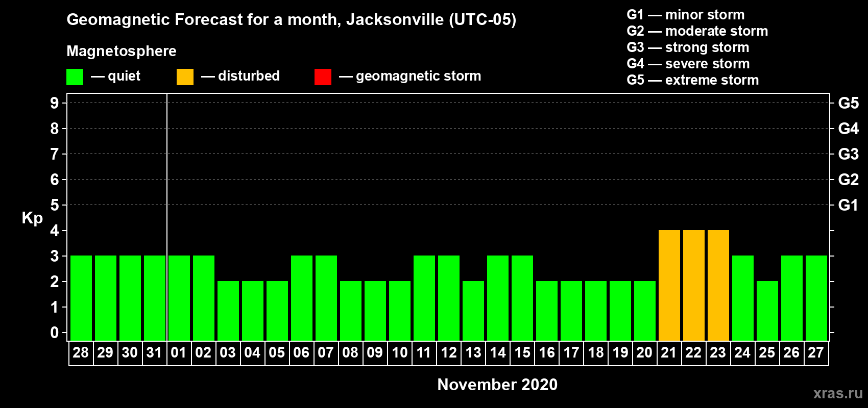Click date label 26 on x-axis
The width and height of the screenshot is (868, 408).
(791, 352)
